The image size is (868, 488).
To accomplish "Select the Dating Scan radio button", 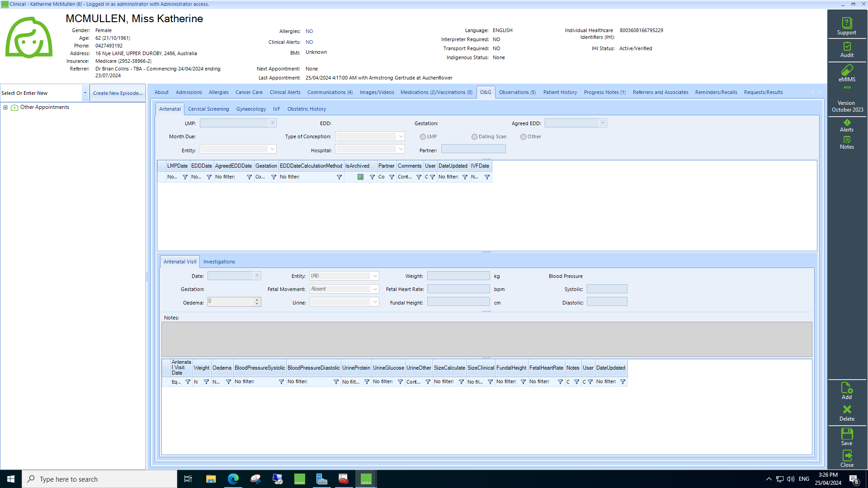I will click(x=474, y=137).
